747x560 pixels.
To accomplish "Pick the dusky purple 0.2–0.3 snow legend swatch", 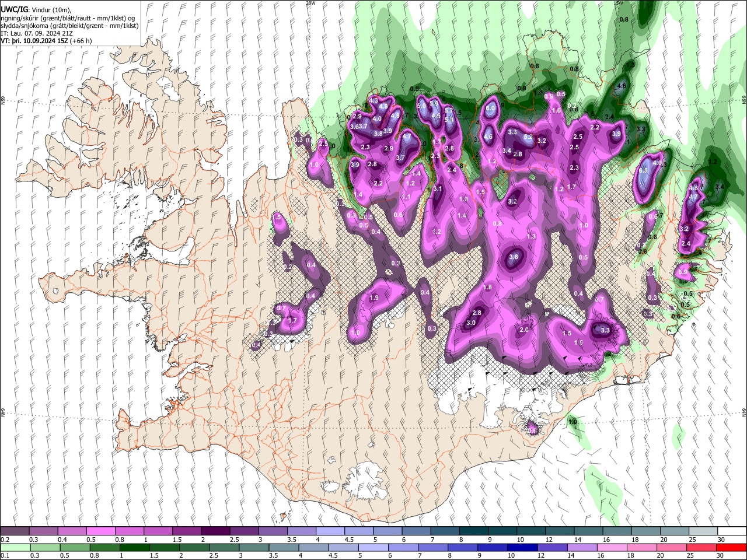I will point(15,531).
